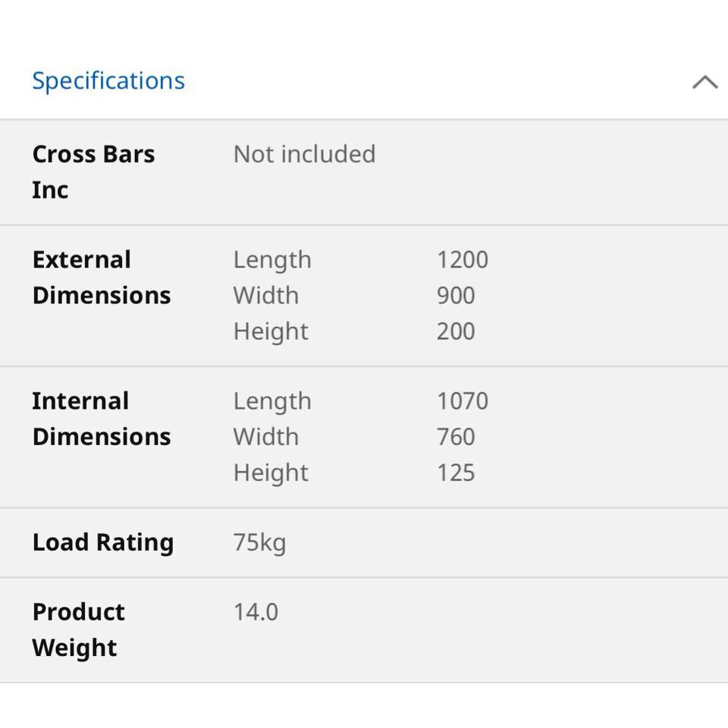Screen dimensions: 728x728
Task: Click the Specifications heading link
Action: (108, 81)
